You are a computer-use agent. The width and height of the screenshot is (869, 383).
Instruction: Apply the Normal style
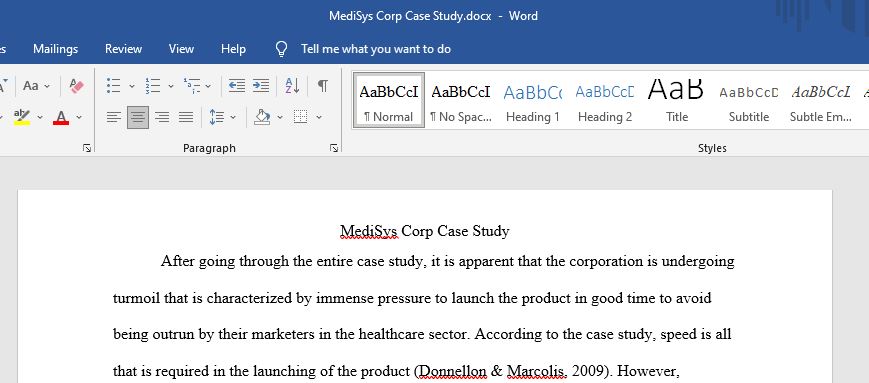click(389, 100)
